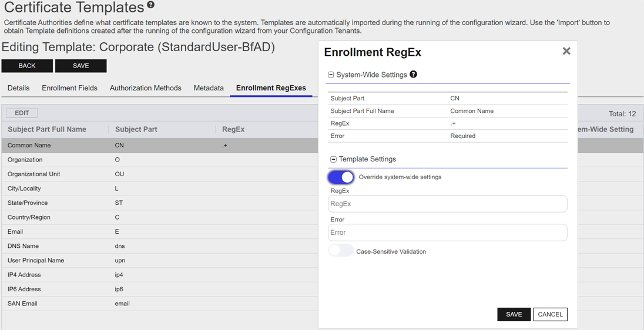Select the Organizational Unit row

(34, 174)
